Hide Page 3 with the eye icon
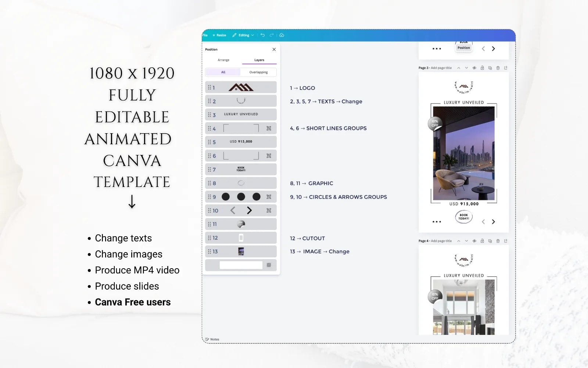Screen dimensions: 588x368 click(474, 68)
